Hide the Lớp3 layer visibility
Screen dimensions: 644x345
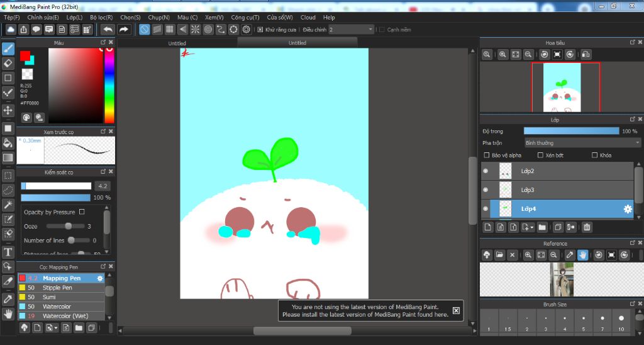(486, 190)
